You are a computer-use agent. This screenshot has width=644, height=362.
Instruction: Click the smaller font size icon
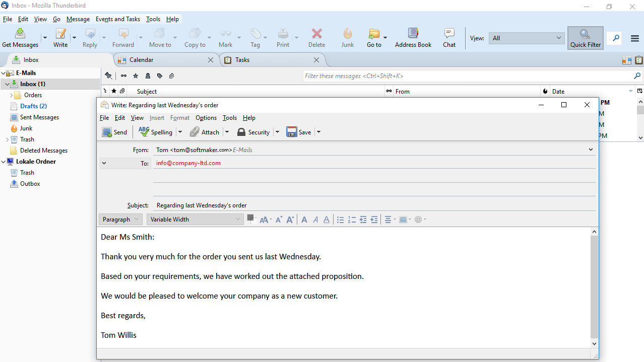click(279, 220)
